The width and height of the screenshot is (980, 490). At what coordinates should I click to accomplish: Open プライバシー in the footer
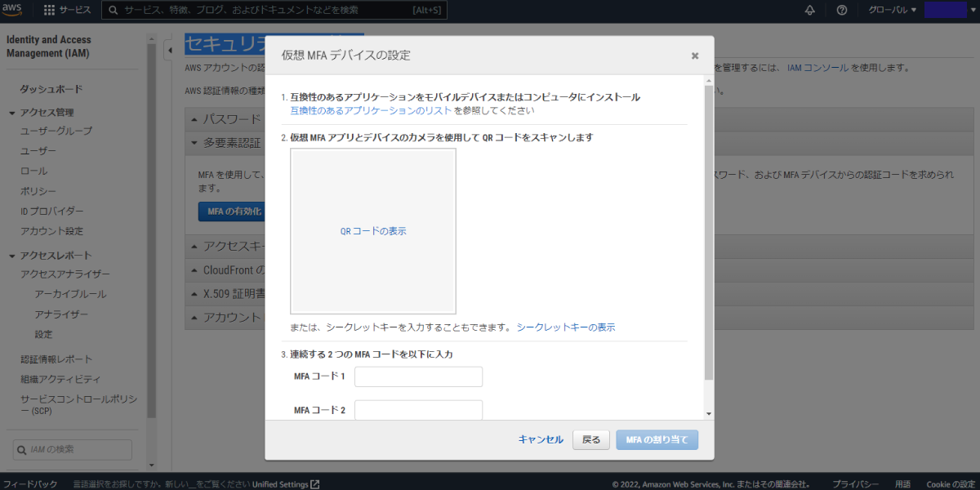pyautogui.click(x=856, y=484)
